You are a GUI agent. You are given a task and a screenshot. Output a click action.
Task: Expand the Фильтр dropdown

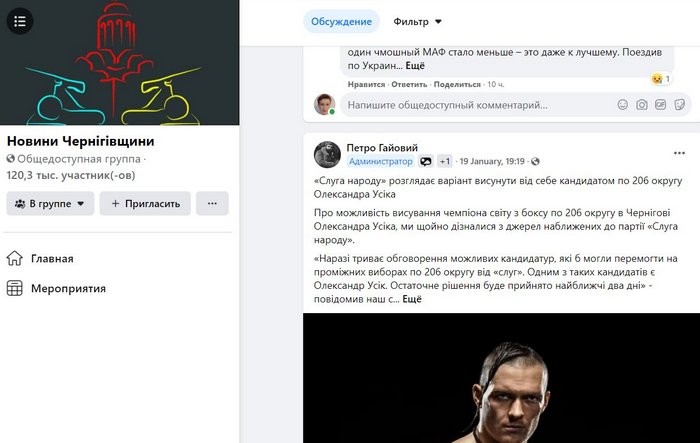417,21
